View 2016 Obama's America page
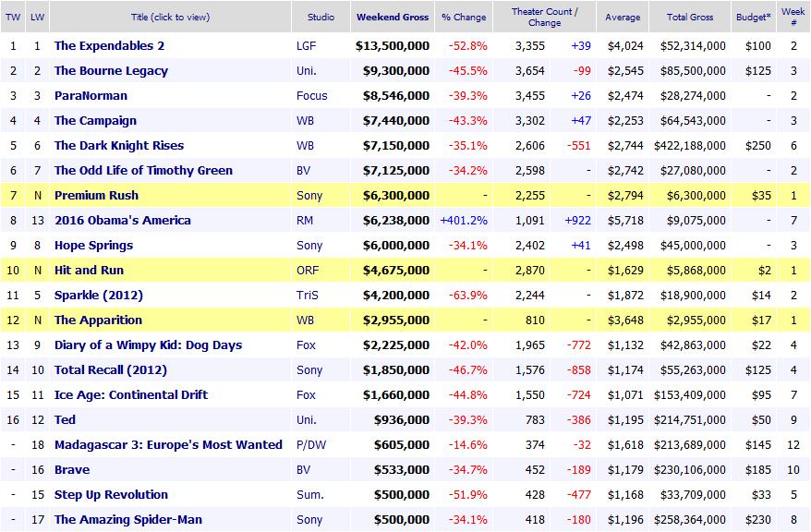This screenshot has height=532, width=811. pos(123,220)
